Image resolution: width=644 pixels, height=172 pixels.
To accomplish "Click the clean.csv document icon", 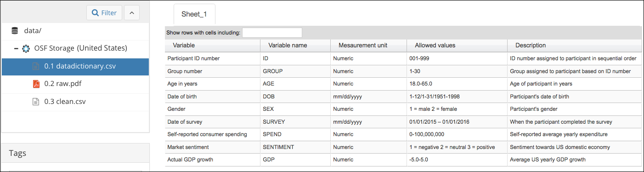I will (35, 102).
